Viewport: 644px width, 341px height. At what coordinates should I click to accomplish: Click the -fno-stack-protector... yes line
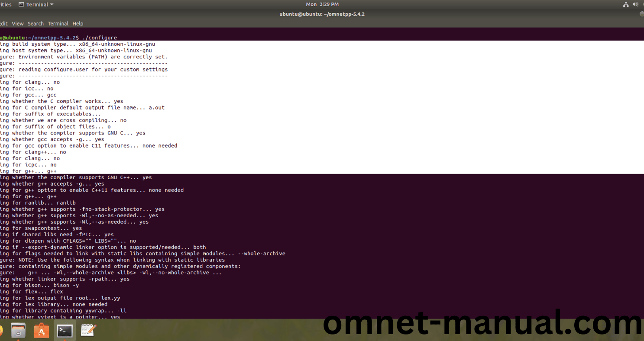82,209
